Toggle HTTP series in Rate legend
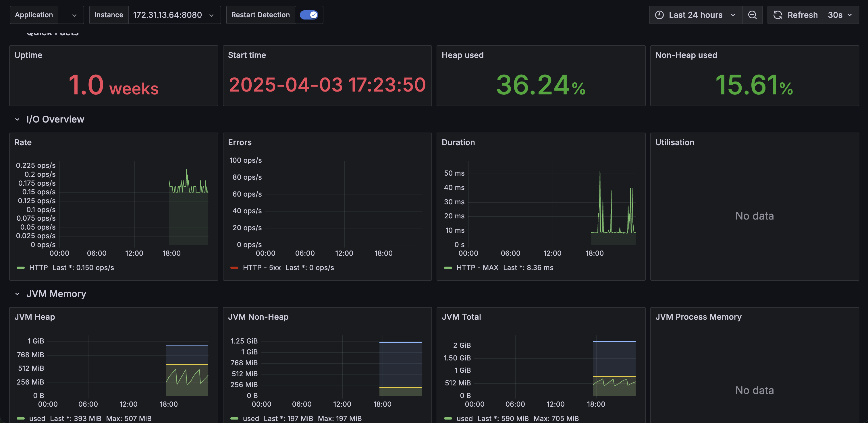868x423 pixels. tap(38, 267)
